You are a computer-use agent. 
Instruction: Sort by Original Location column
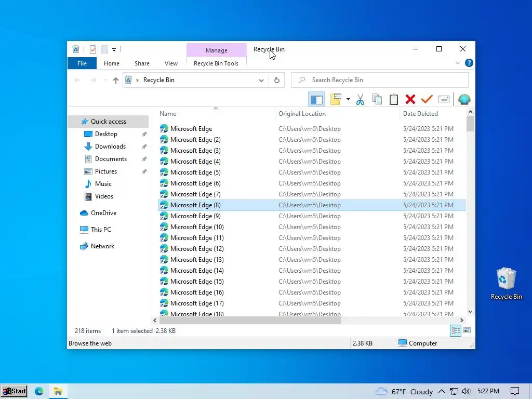302,114
